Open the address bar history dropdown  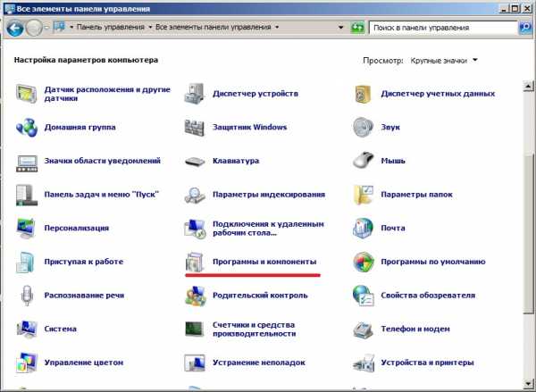tap(340, 28)
